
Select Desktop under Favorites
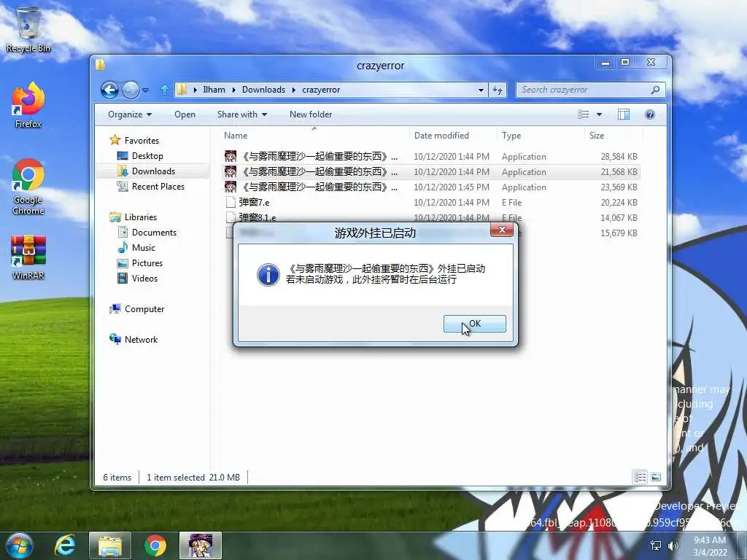pos(147,156)
